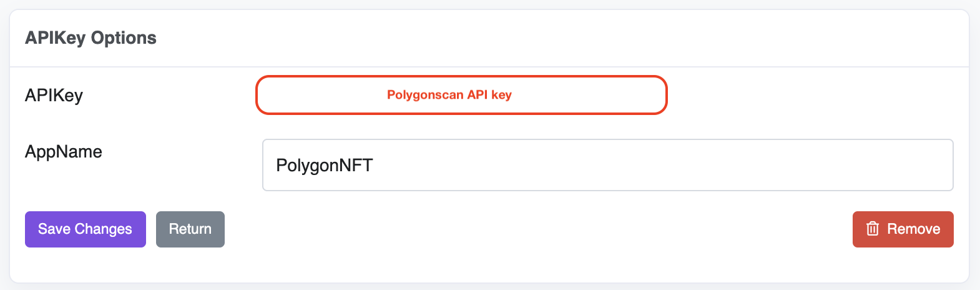The image size is (980, 290).
Task: Click the Polygonscan API key placeholder text
Action: point(449,95)
